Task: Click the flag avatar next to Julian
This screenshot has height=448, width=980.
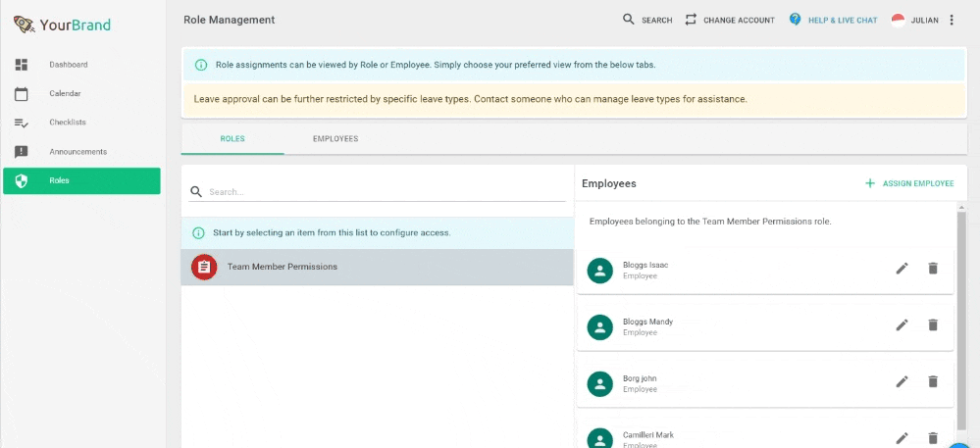Action: click(899, 20)
